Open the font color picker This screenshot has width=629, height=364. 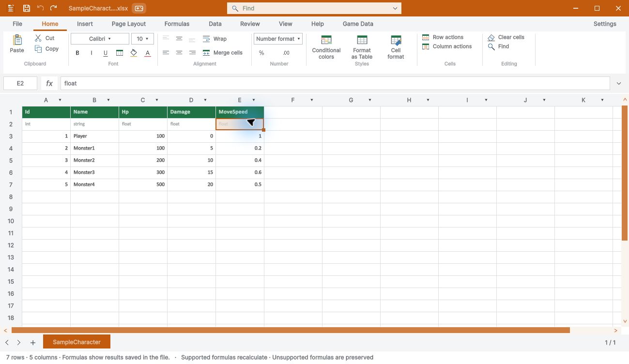coord(148,53)
